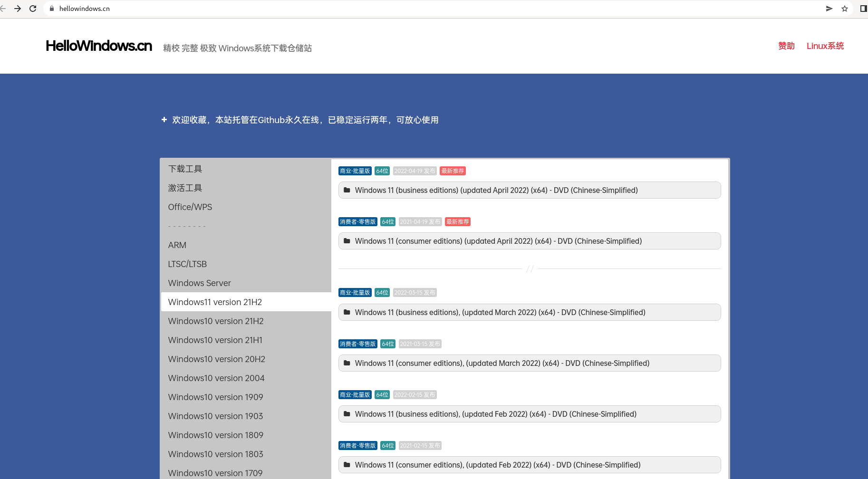Click folder icon of Windows 11 consumer Feb 2022
This screenshot has width=868, height=479.
tap(347, 465)
